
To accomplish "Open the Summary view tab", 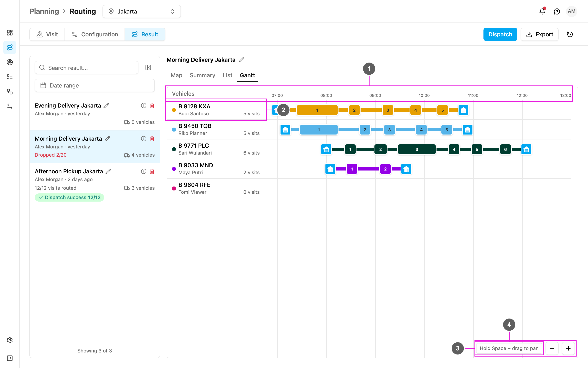I will [202, 75].
